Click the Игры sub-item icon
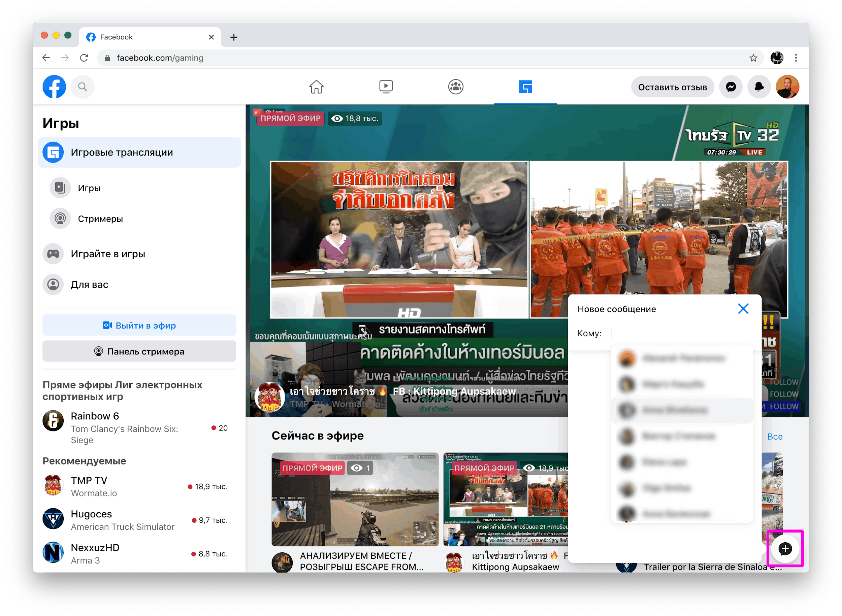Image resolution: width=842 pixels, height=616 pixels. point(60,187)
